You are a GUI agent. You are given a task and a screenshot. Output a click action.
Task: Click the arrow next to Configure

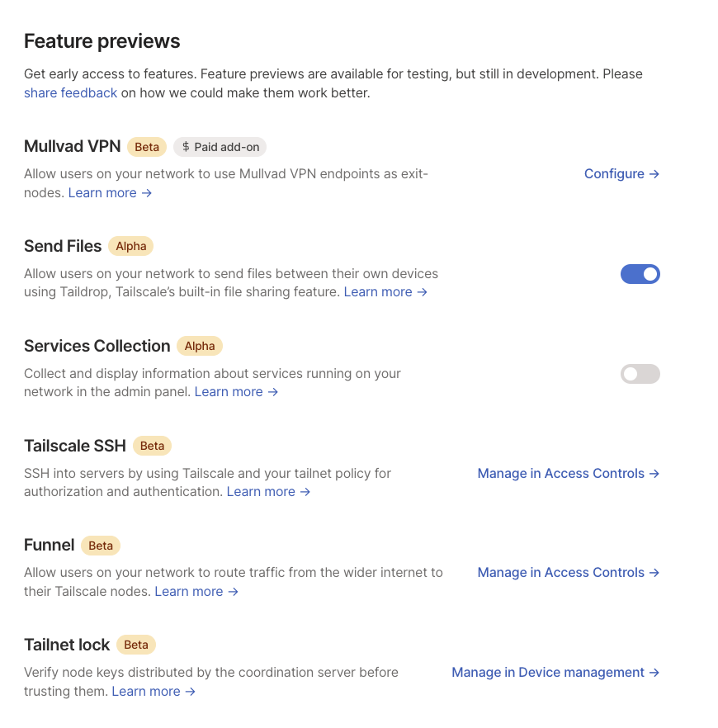coord(655,174)
